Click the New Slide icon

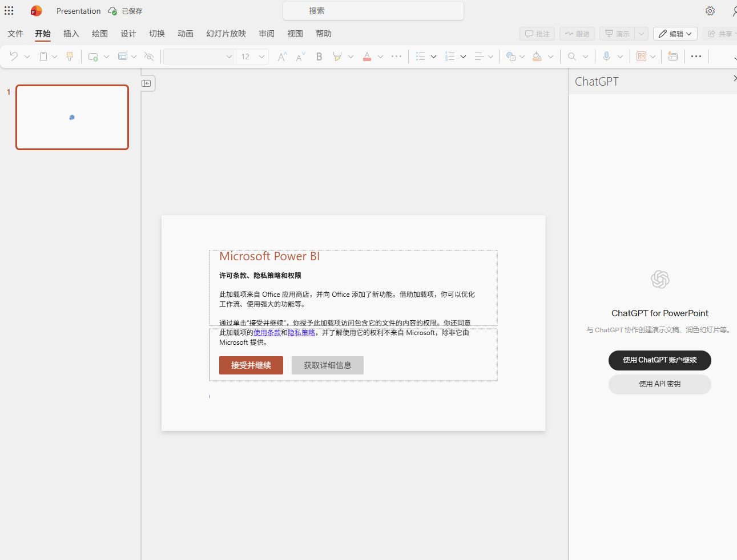click(94, 57)
